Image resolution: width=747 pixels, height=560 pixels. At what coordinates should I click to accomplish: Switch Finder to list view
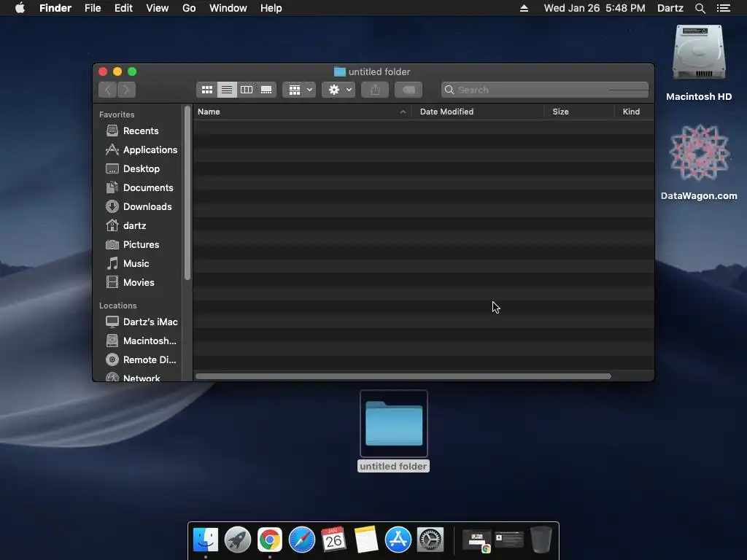[227, 90]
